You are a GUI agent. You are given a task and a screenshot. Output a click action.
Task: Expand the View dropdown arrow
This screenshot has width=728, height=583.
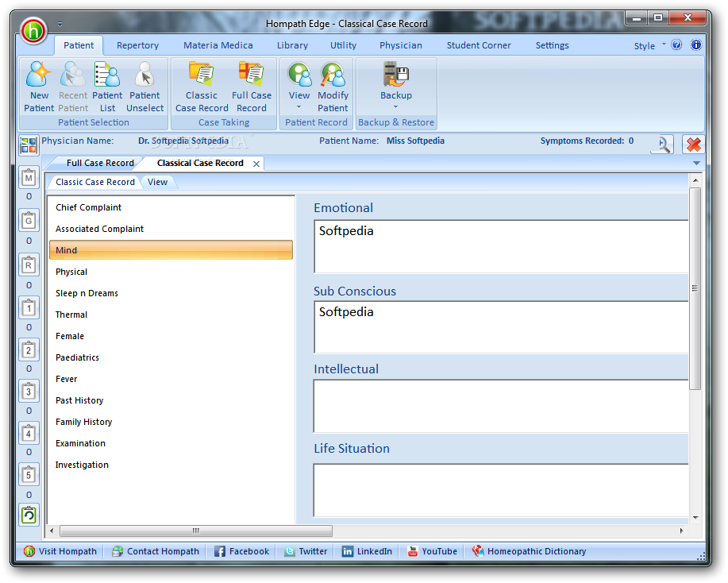299,107
